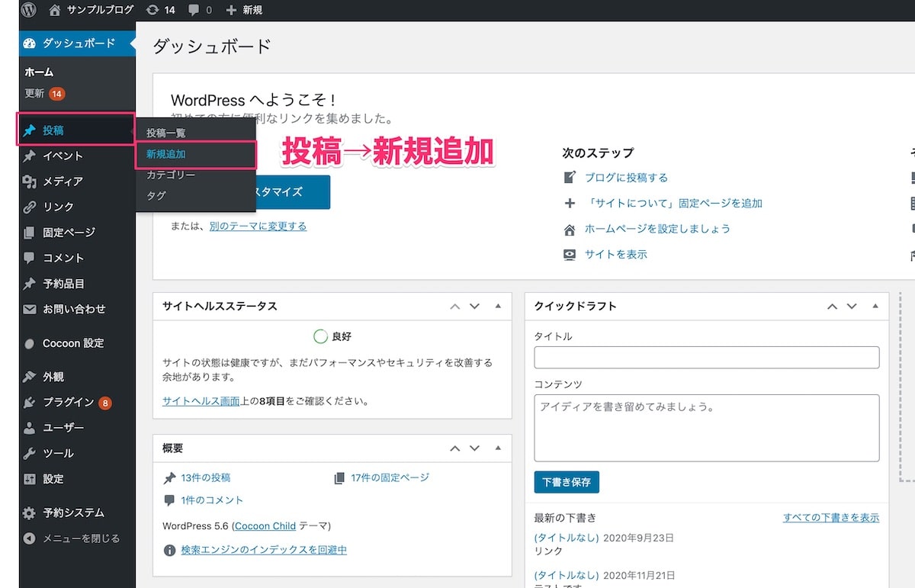Click the メニューを閉じる collapse arrow icon
Viewport: 915px width, 588px height.
(x=30, y=538)
